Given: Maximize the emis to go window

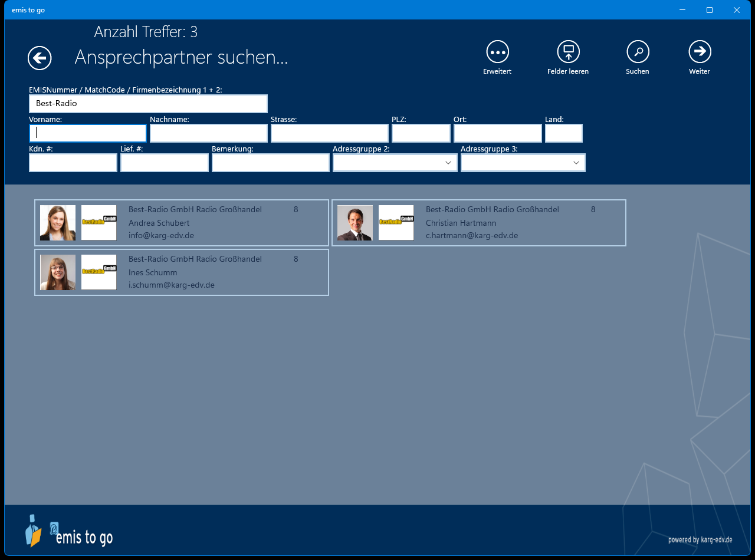Looking at the screenshot, I should click(710, 10).
